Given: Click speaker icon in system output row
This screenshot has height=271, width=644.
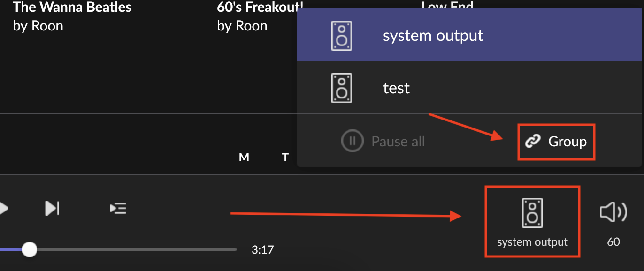Looking at the screenshot, I should [342, 36].
